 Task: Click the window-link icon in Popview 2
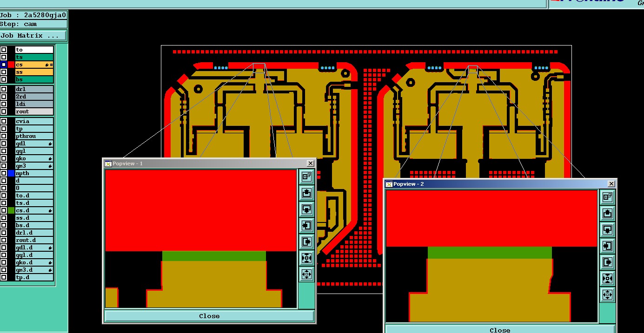607,197
